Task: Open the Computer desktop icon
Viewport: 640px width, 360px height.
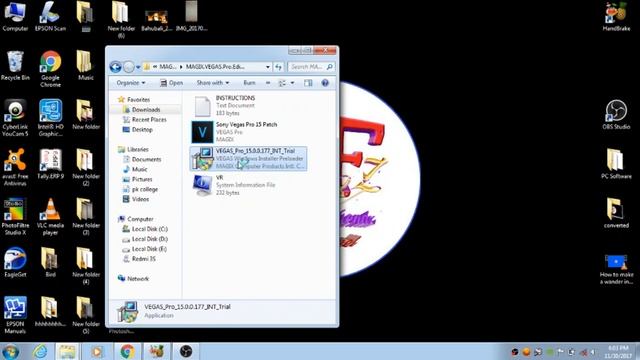Action: coord(15,16)
